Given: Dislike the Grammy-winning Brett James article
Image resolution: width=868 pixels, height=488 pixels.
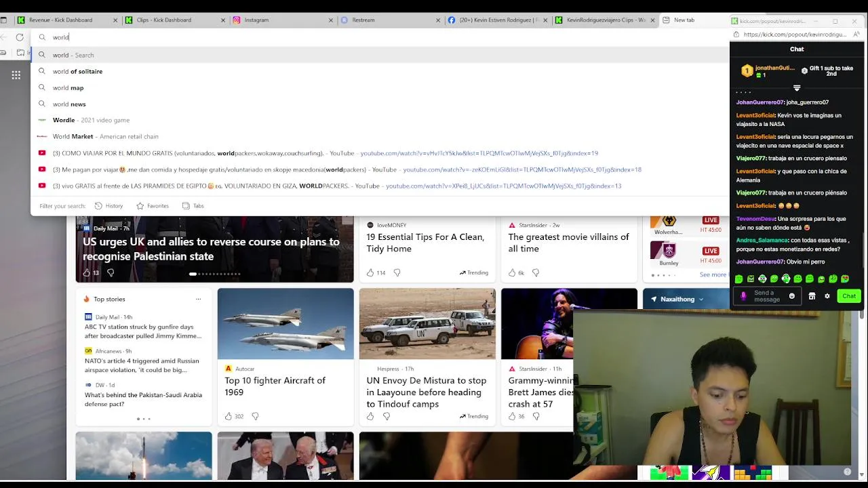Looking at the screenshot, I should pos(536,416).
